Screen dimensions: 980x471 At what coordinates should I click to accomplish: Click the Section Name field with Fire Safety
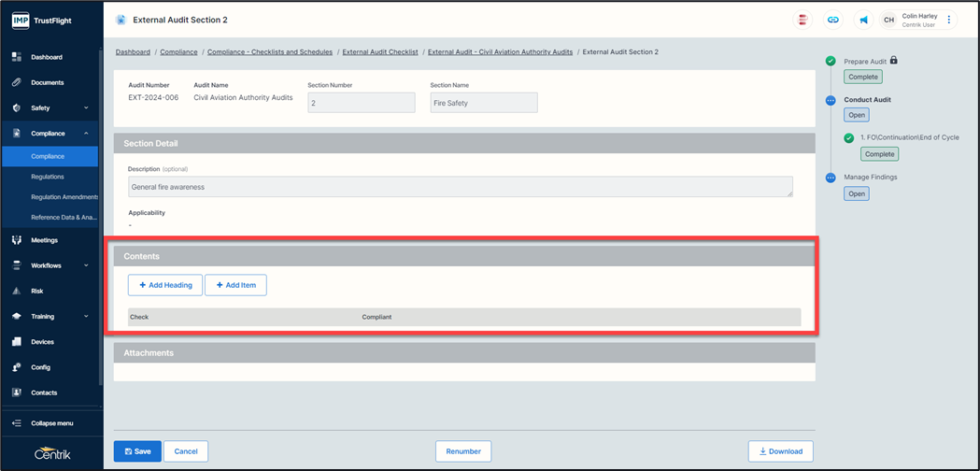[484, 104]
